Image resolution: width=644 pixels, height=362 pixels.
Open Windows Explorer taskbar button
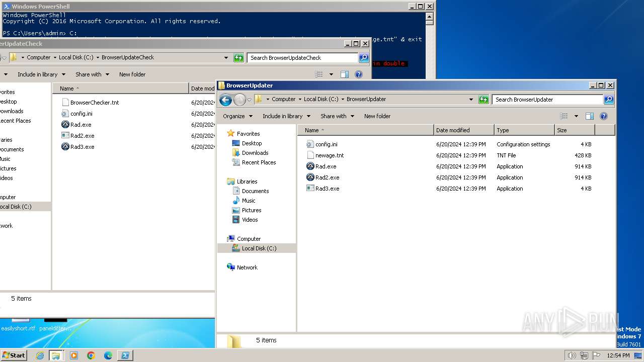[x=56, y=355]
